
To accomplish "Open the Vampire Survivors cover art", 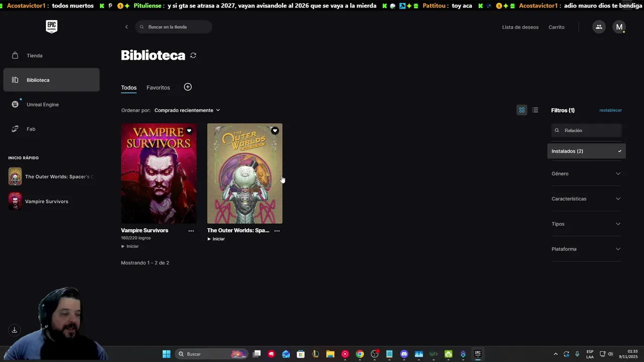I will (159, 173).
